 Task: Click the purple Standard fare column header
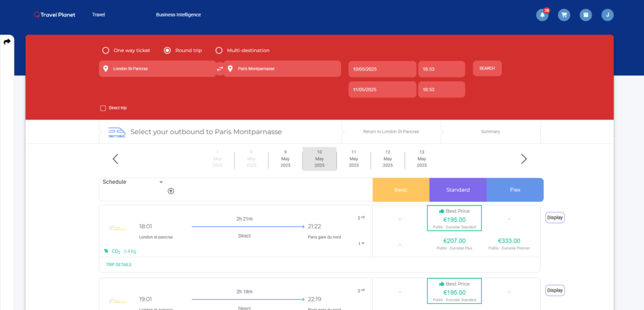click(x=458, y=190)
